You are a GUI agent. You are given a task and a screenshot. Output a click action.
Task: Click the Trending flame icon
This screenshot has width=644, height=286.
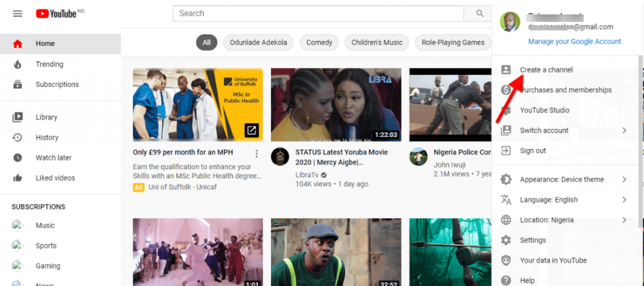pos(18,64)
